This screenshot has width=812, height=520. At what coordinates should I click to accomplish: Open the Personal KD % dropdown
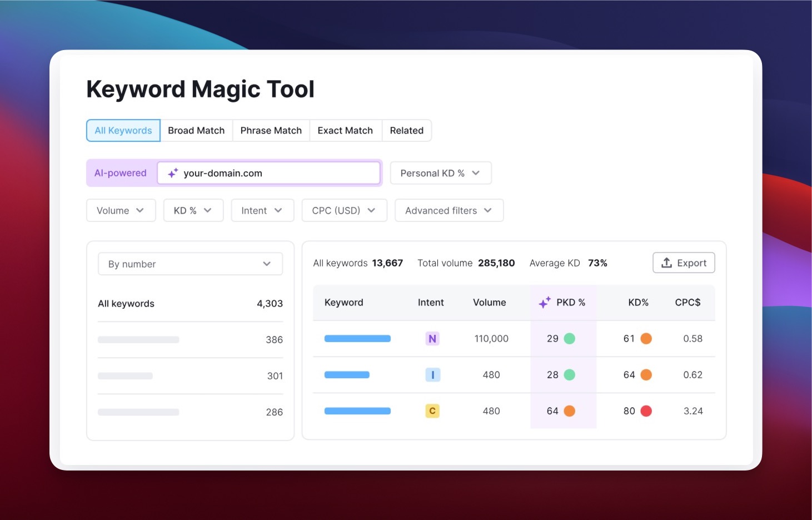pos(440,173)
